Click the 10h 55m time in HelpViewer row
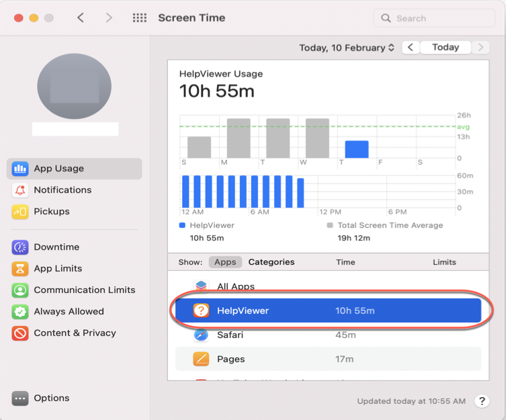506x420 pixels. coord(355,311)
